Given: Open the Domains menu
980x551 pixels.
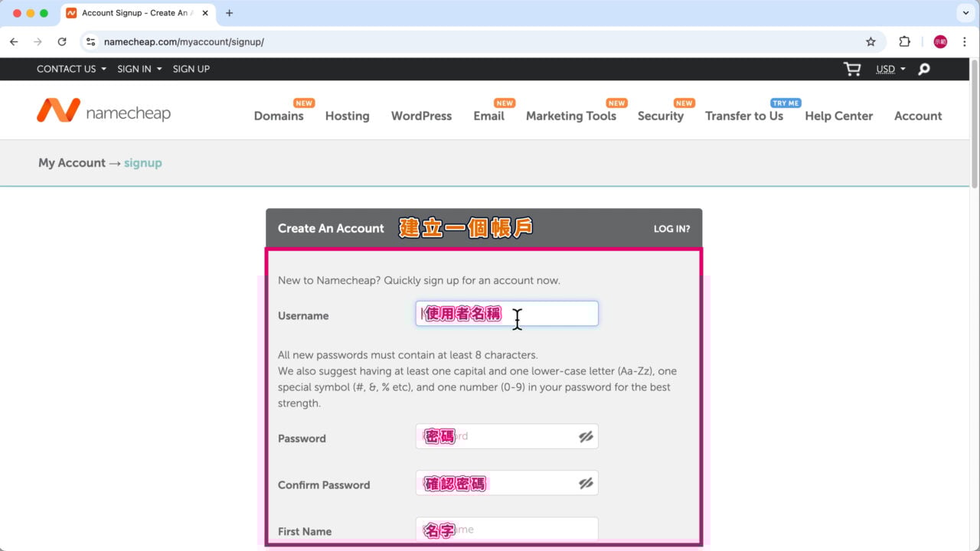Looking at the screenshot, I should coord(279,116).
